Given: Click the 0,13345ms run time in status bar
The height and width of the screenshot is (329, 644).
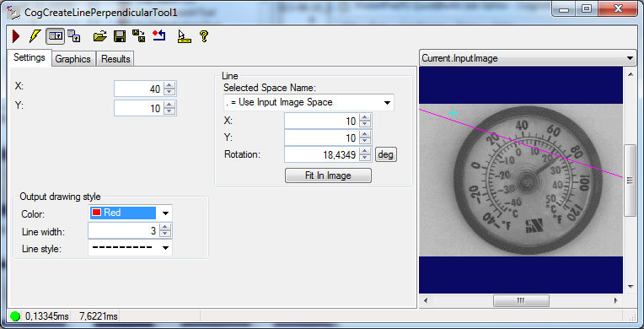Looking at the screenshot, I should (x=47, y=316).
